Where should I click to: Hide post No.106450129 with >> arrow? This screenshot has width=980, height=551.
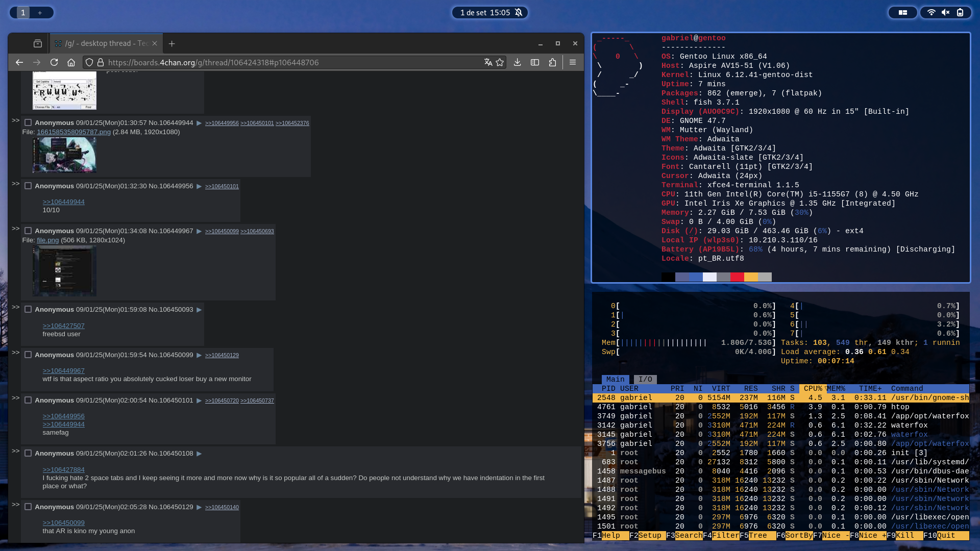15,505
